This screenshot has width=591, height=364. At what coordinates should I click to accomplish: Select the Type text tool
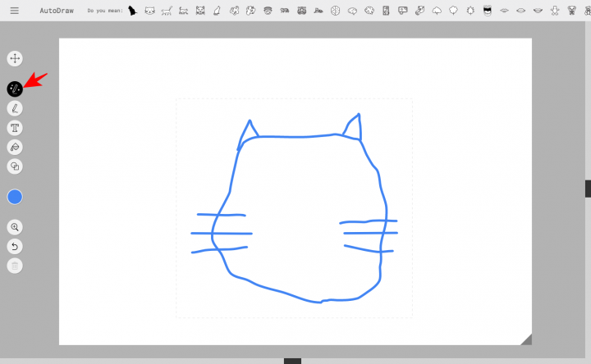click(x=15, y=128)
